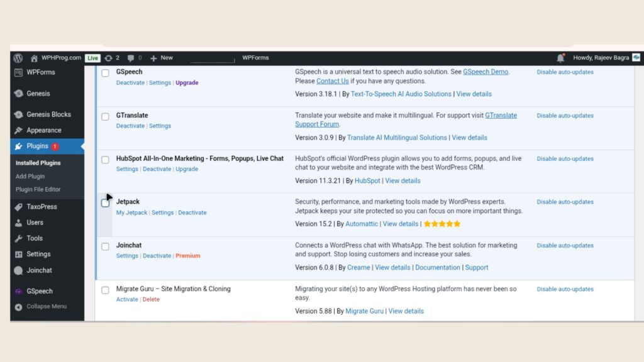
Task: Open the notifications bell icon
Action: 560,58
